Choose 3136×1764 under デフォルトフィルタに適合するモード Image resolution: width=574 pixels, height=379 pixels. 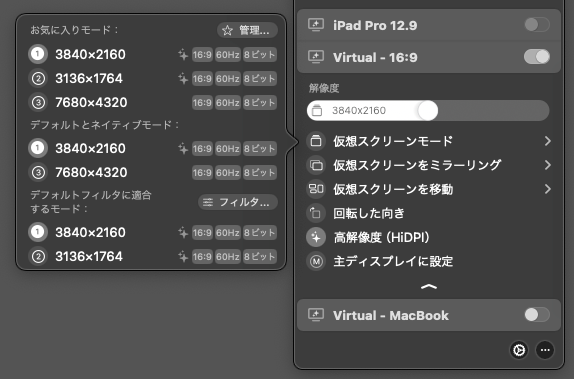[x=89, y=256]
